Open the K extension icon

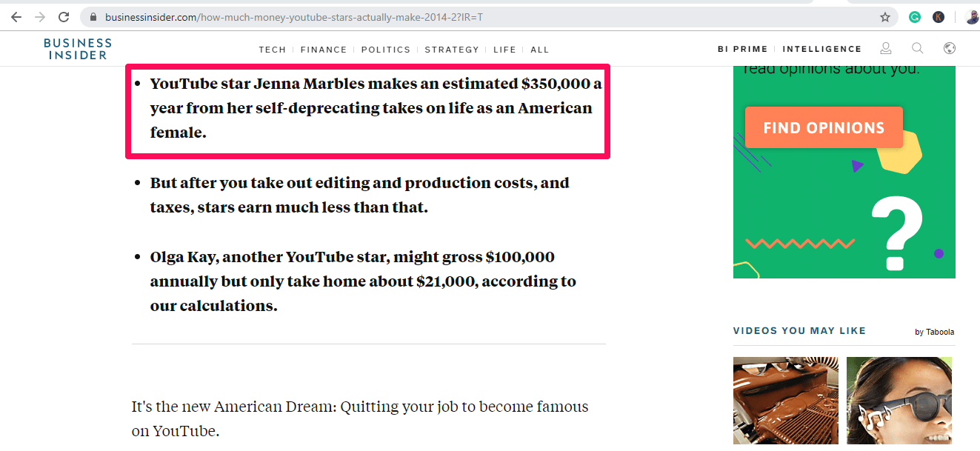(939, 16)
